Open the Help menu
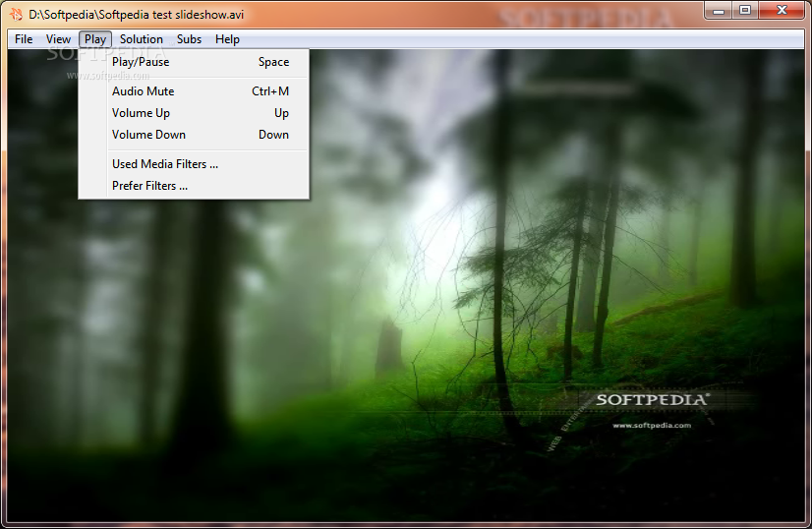The image size is (812, 529). (x=227, y=39)
